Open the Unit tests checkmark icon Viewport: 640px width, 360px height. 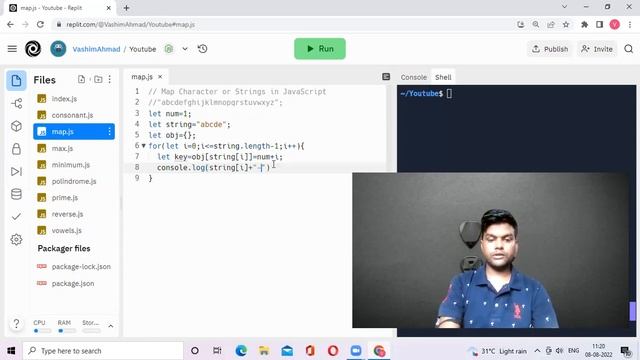click(x=16, y=216)
